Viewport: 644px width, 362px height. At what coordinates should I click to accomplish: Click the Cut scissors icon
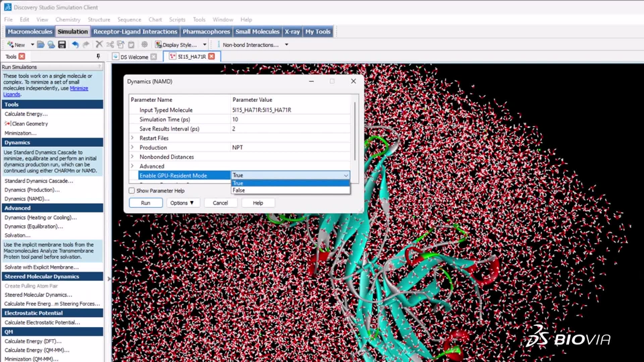(110, 45)
